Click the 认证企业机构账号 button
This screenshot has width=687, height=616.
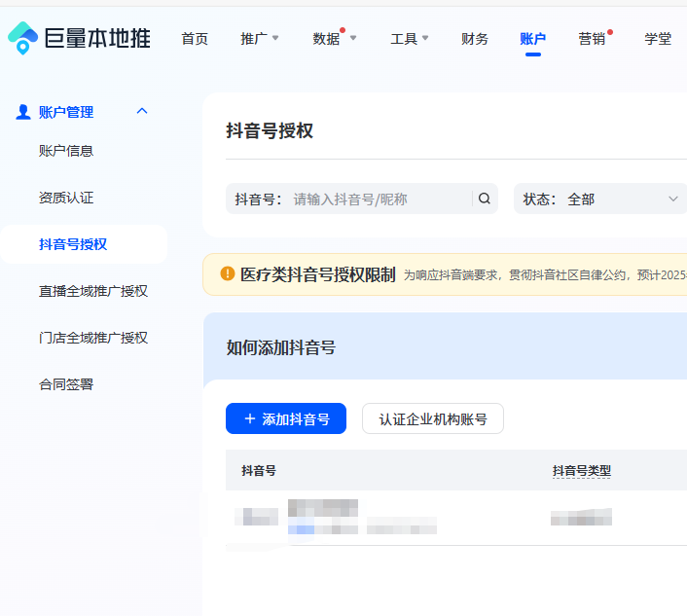point(433,418)
